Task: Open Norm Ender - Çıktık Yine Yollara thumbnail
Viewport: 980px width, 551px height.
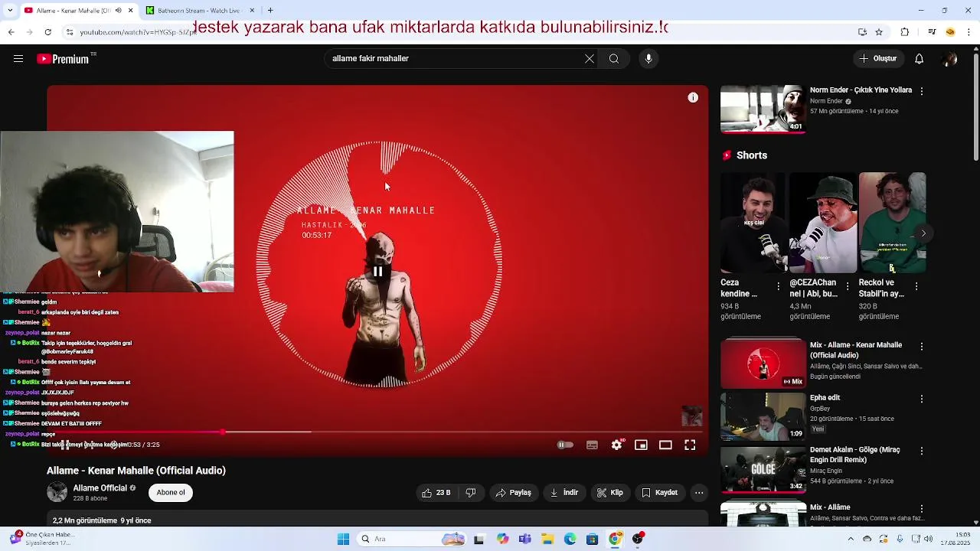Action: [x=763, y=109]
